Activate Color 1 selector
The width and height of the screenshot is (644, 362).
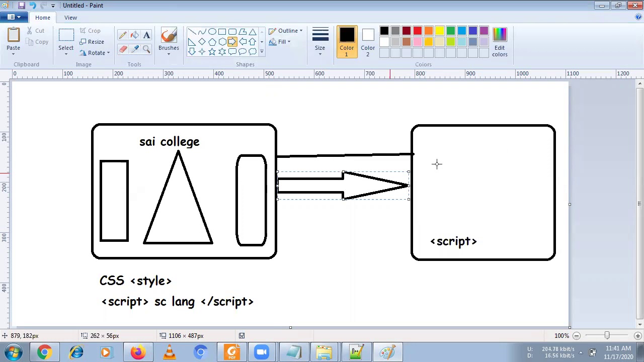tap(347, 42)
